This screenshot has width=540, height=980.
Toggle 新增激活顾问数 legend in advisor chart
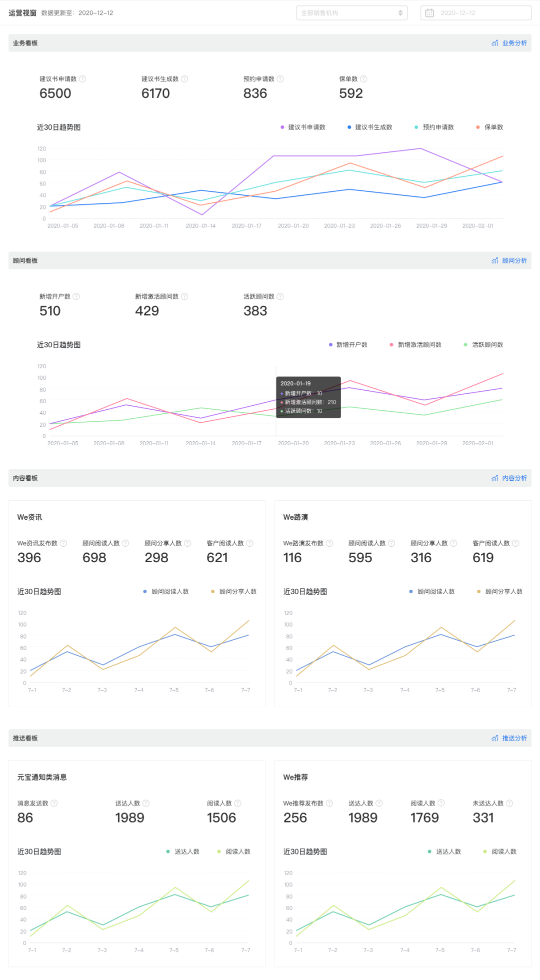tap(415, 345)
